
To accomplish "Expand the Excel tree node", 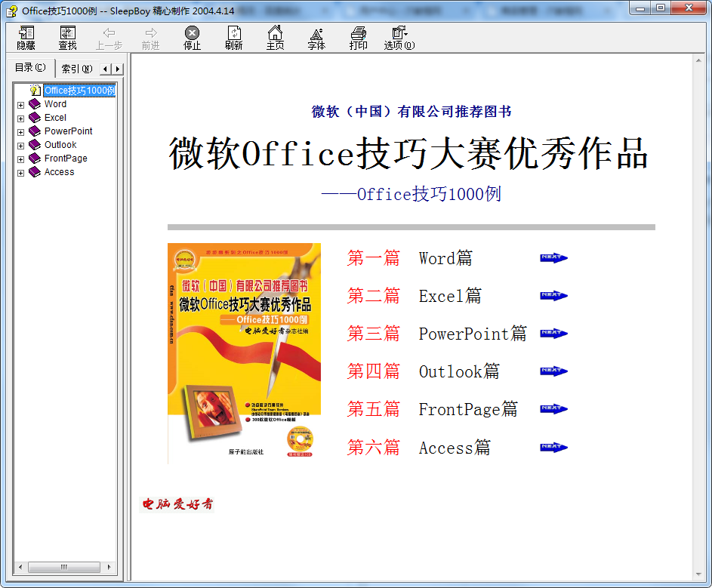I will click(x=21, y=118).
